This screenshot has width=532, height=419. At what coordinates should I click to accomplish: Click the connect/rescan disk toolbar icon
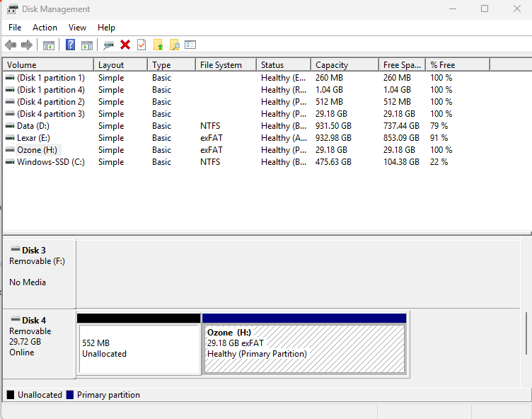[108, 45]
